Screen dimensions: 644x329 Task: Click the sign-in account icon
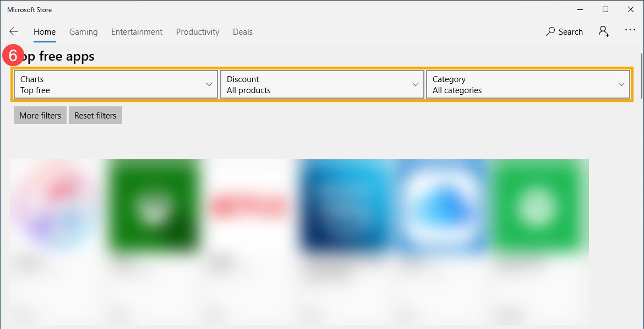coord(603,31)
